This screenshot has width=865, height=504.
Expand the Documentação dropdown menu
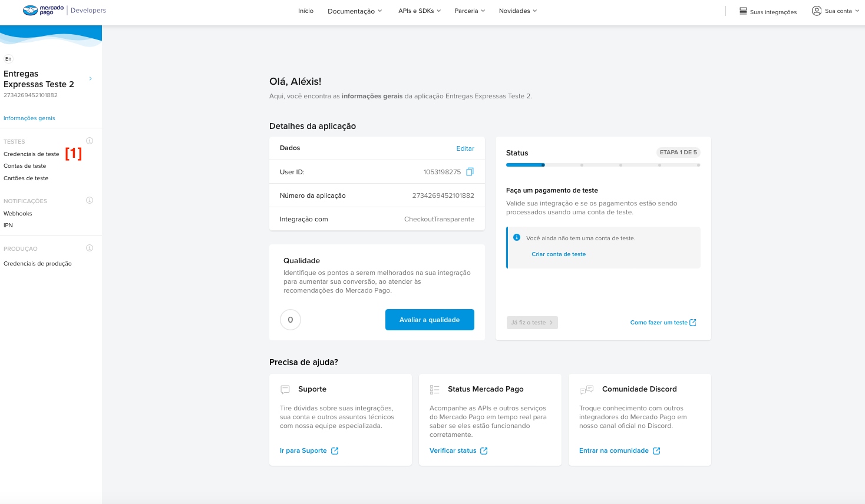click(355, 11)
